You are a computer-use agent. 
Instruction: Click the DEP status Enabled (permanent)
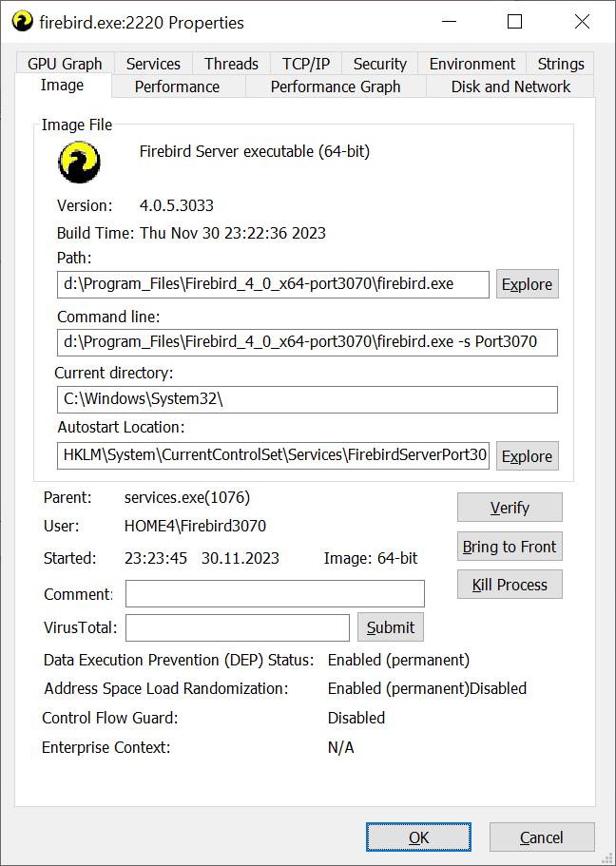(x=398, y=660)
